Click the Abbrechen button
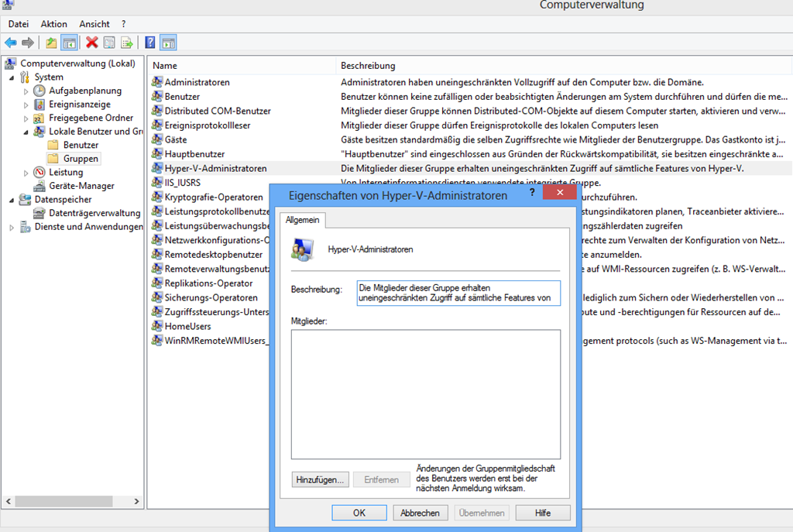 tap(420, 513)
